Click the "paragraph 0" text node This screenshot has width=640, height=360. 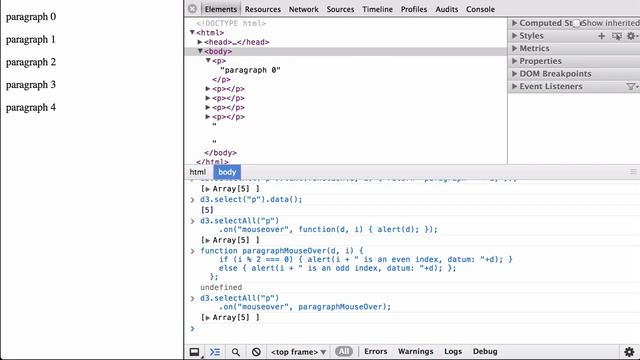point(250,70)
